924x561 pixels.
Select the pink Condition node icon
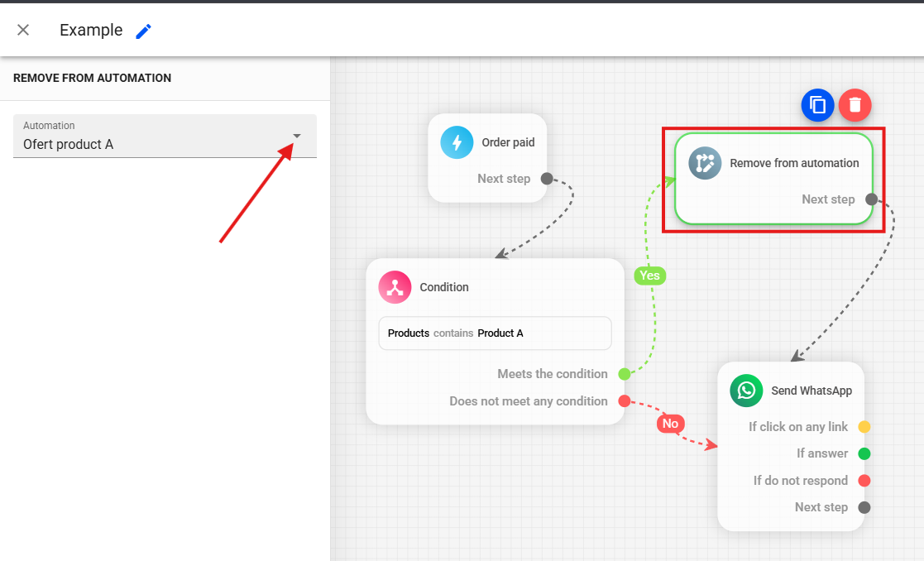pos(395,287)
